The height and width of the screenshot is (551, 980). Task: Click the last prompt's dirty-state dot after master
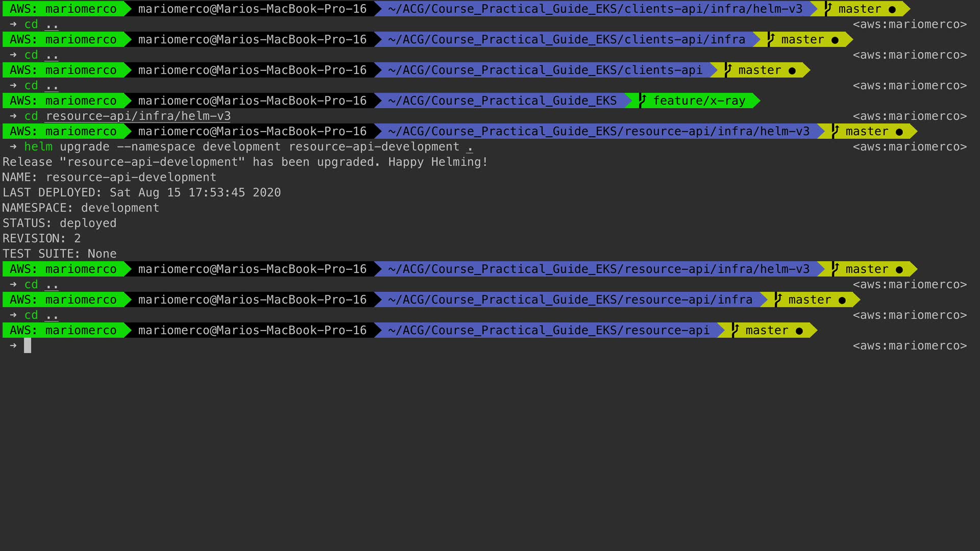pyautogui.click(x=799, y=331)
